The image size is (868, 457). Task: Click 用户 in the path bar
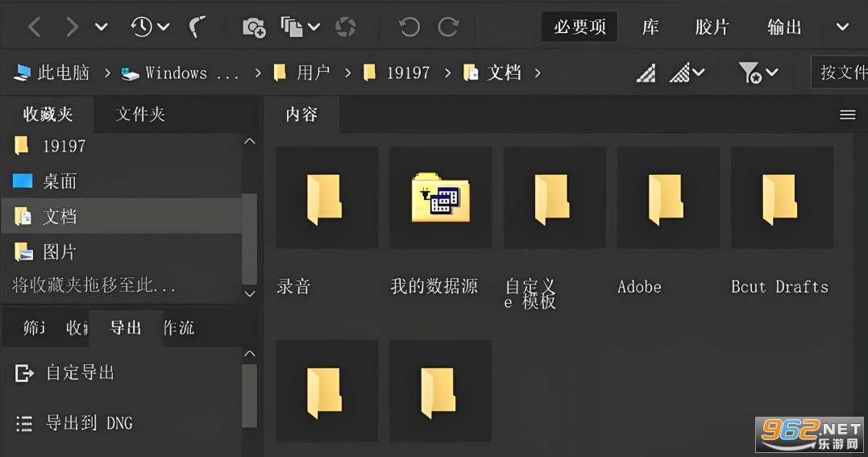pyautogui.click(x=301, y=73)
